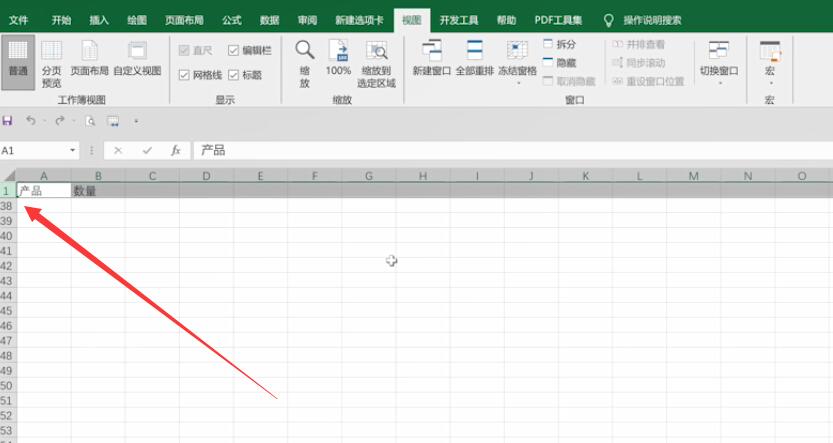Select the Normal (普通) workbook view
The image size is (833, 443).
18,62
